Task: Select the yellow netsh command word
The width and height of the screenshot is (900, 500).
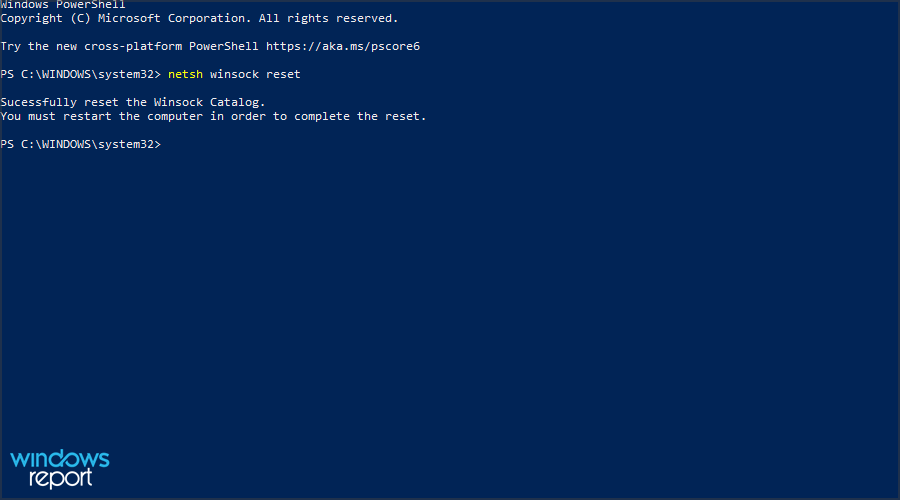Action: tap(185, 74)
